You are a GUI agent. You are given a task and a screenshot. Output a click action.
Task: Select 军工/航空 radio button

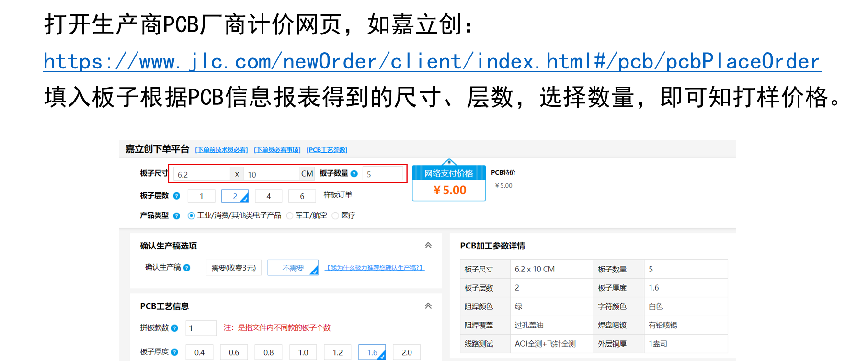point(290,216)
